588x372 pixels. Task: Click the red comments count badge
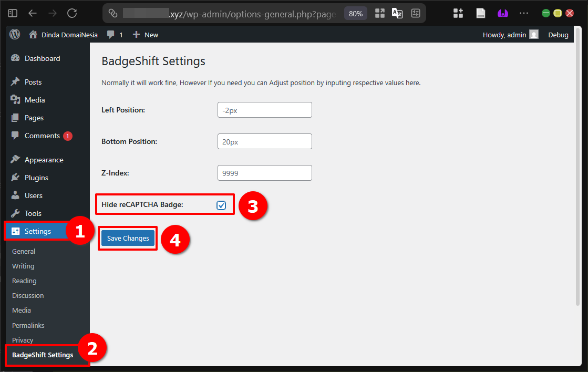coord(67,136)
